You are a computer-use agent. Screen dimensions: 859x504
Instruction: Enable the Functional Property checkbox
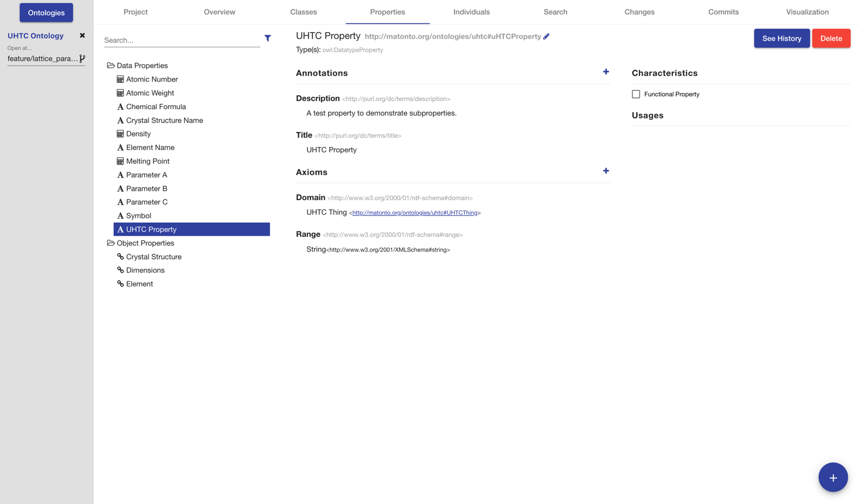(x=636, y=94)
